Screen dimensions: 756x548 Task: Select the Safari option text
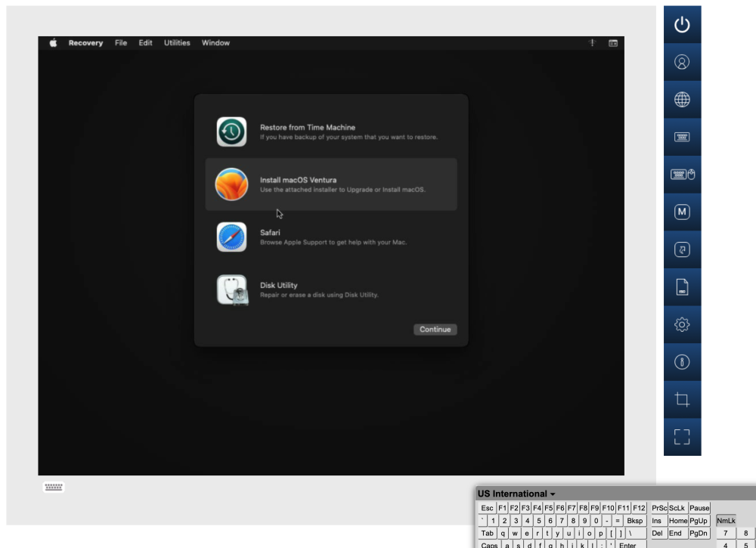click(270, 232)
